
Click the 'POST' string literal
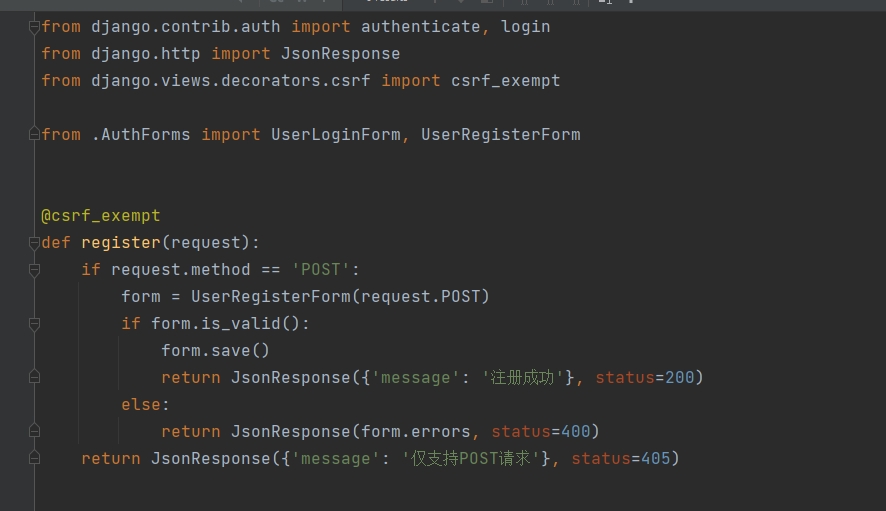tap(320, 270)
